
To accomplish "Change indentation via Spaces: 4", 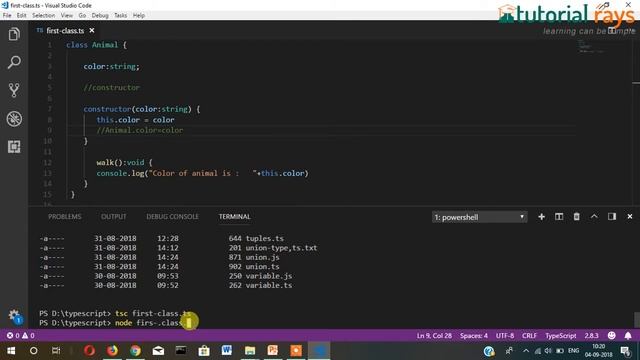I will (474, 336).
